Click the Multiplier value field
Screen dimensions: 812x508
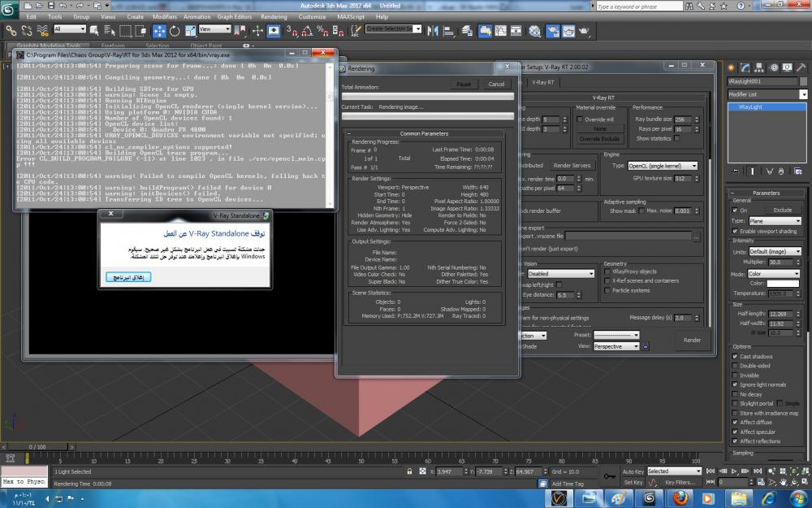[x=781, y=263]
